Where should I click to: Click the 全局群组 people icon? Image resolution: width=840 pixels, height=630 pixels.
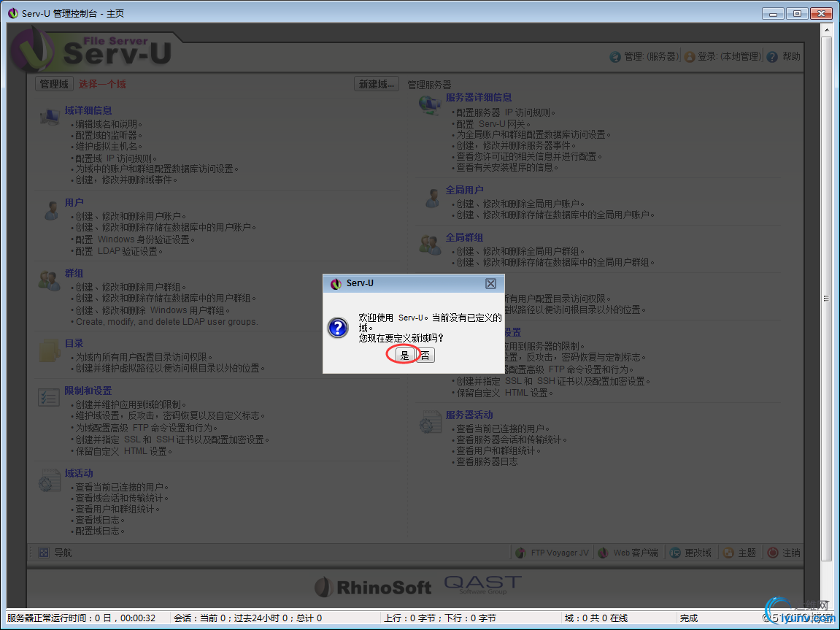[430, 245]
